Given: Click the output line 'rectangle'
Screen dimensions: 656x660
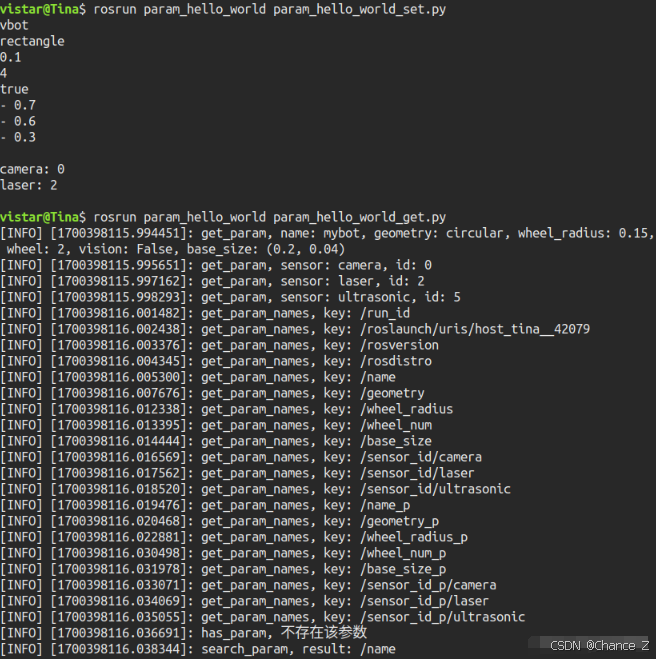Looking at the screenshot, I should click(32, 41).
